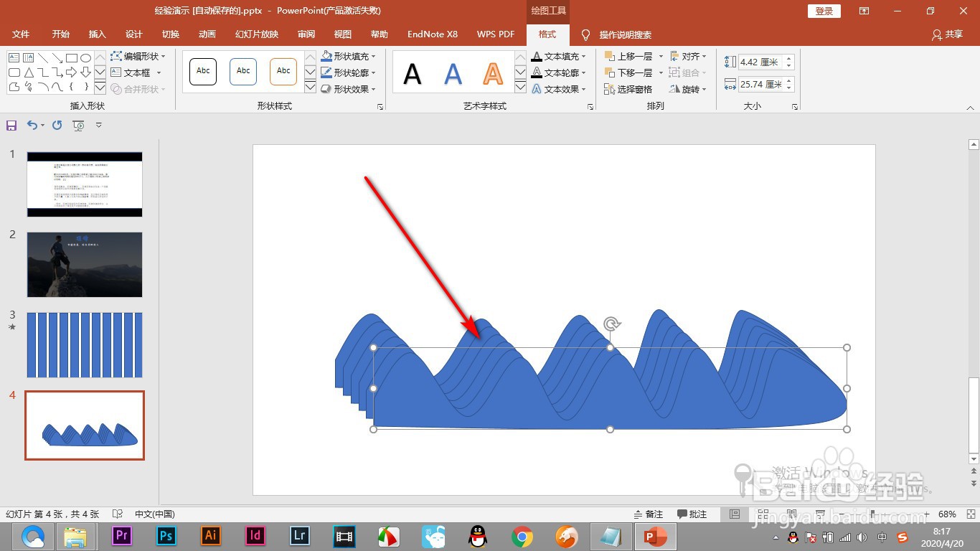Open the Edit Shape (编辑形状) dropdown

click(138, 56)
